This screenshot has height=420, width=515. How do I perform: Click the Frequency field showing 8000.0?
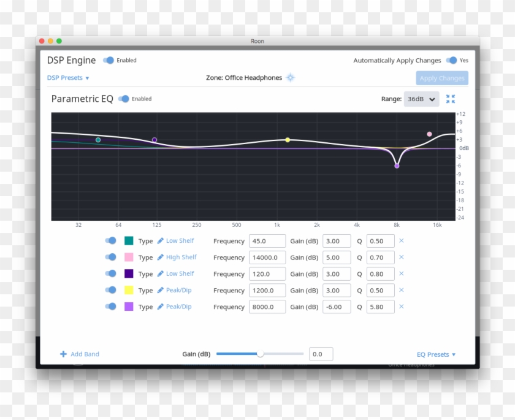coord(267,307)
